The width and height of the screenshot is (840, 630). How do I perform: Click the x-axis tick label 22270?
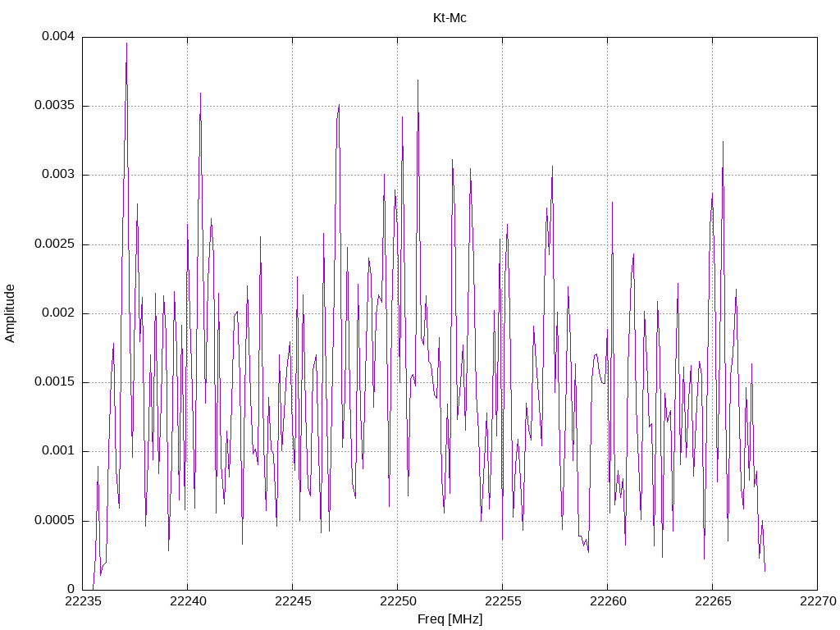coord(818,601)
